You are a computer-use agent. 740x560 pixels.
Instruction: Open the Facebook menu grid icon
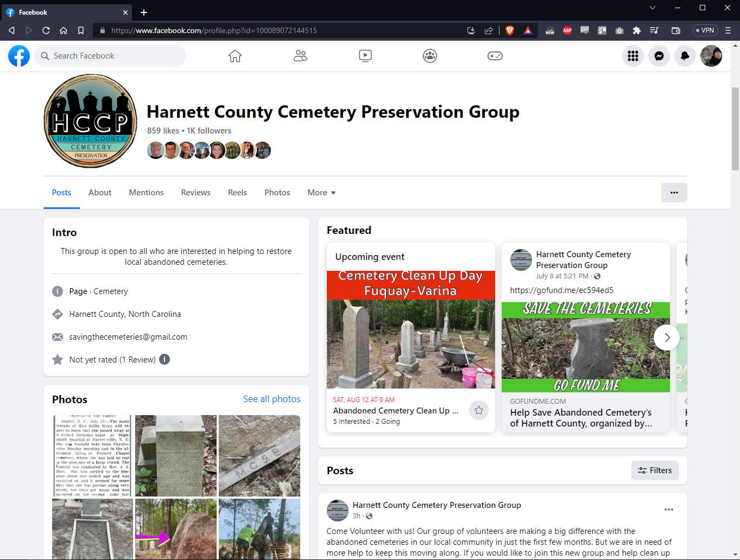(633, 56)
